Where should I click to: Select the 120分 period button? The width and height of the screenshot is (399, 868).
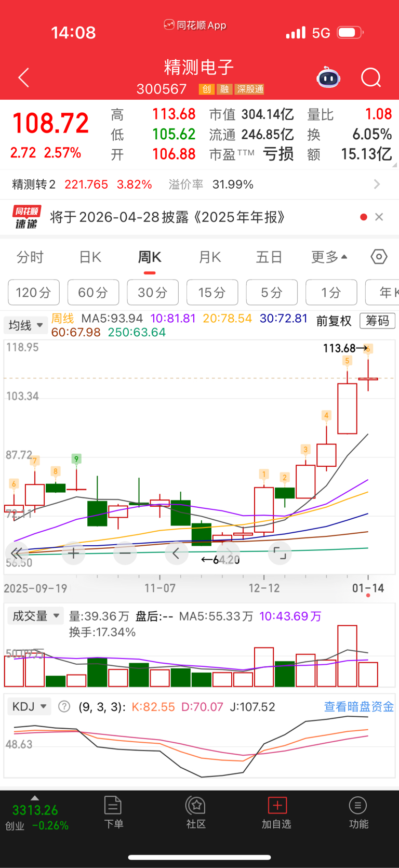click(34, 293)
